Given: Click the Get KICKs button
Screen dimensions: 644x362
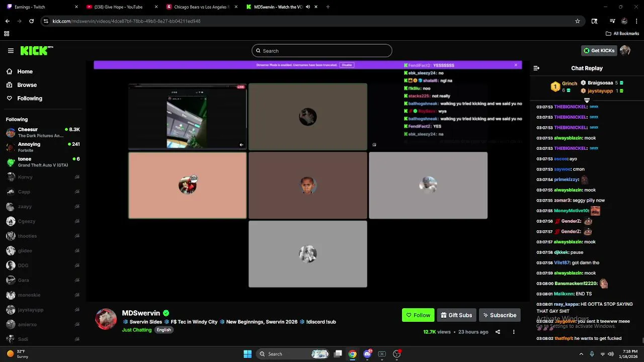Looking at the screenshot, I should 599,51.
